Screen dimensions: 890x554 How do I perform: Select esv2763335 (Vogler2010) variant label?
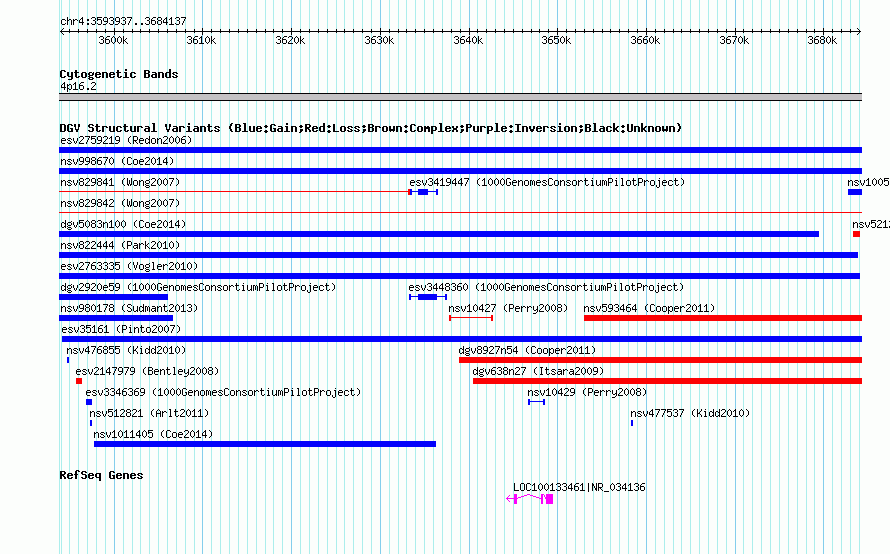(x=129, y=266)
